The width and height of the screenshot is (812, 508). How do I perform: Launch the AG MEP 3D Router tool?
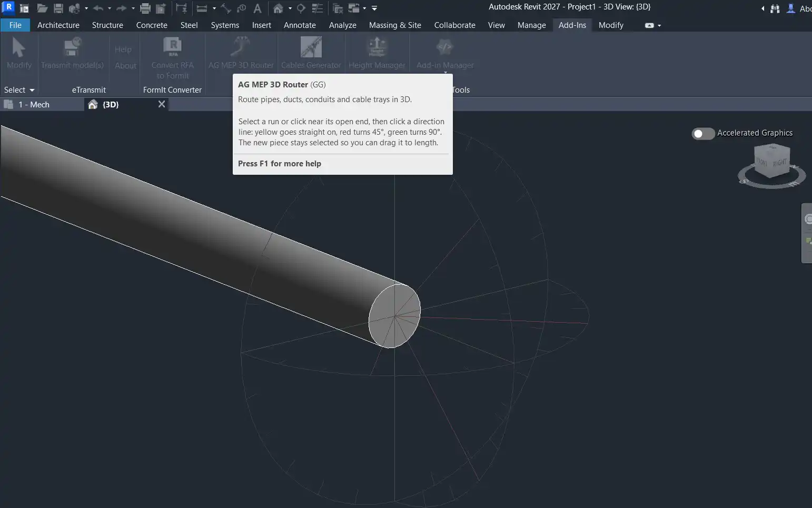241,53
